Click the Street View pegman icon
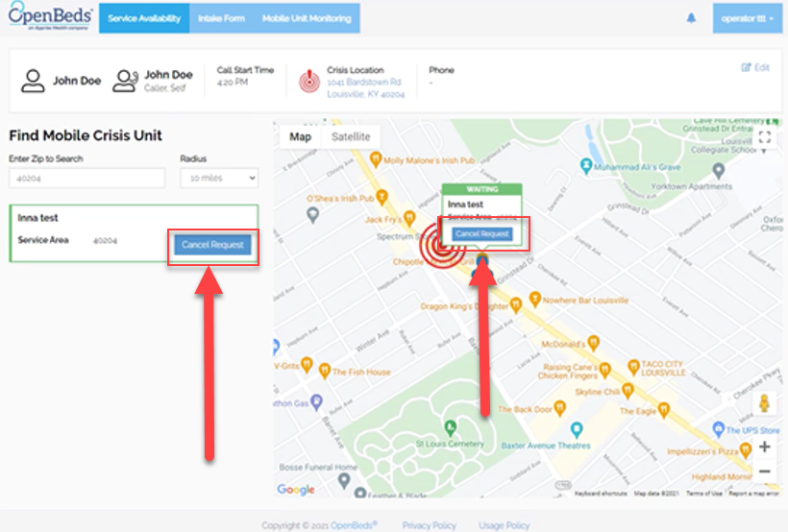 [764, 404]
